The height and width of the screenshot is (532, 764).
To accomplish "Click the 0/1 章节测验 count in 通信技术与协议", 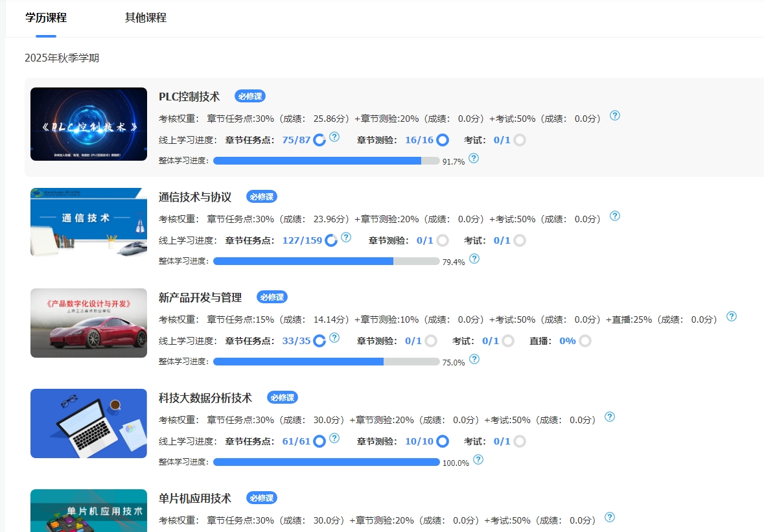I will click(425, 240).
